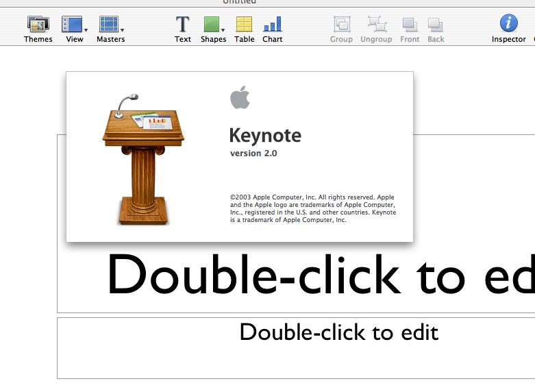Expand the View dropdown arrow
Image resolution: width=535 pixels, height=392 pixels.
click(x=86, y=30)
